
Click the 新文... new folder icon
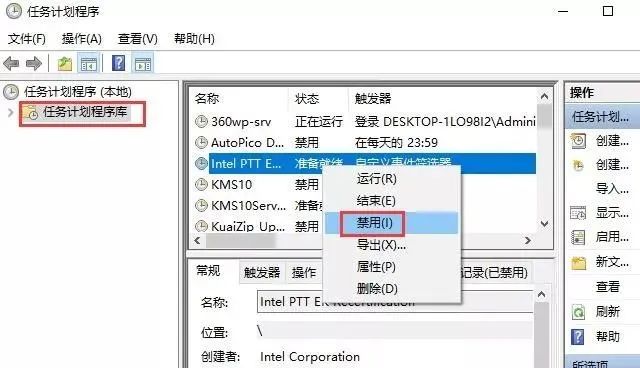pyautogui.click(x=578, y=263)
